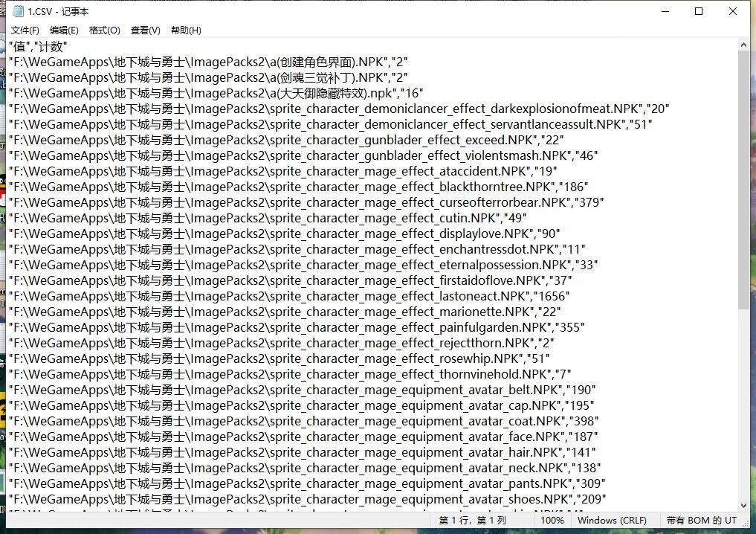The width and height of the screenshot is (756, 534).
Task: Click the scrollbar up arrow
Action: pyautogui.click(x=743, y=45)
